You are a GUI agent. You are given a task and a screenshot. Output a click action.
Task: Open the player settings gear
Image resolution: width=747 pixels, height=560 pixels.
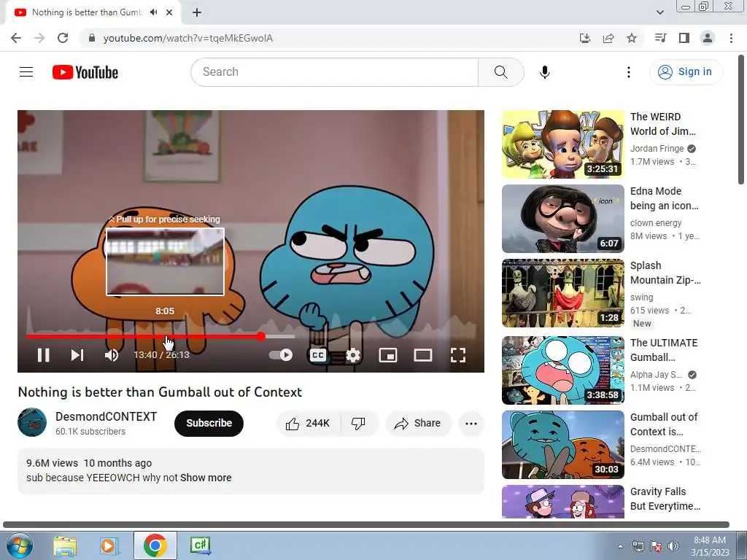352,355
